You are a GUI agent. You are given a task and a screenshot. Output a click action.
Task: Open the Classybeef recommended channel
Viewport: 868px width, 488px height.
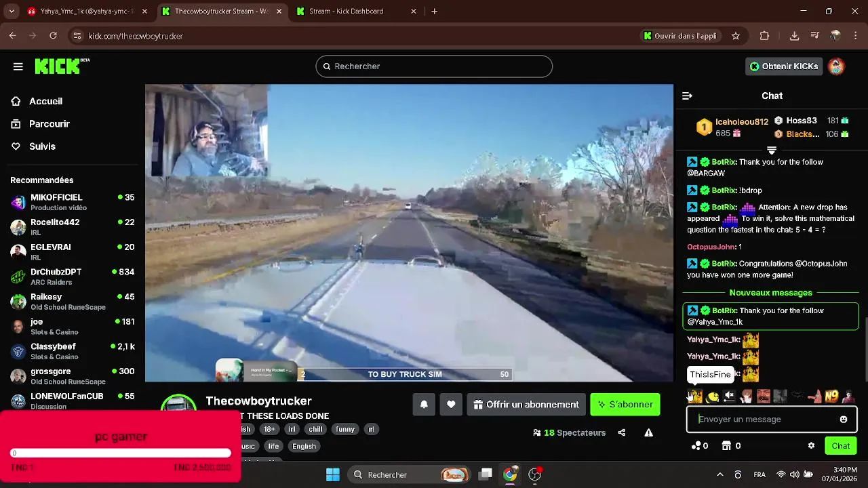click(x=73, y=351)
